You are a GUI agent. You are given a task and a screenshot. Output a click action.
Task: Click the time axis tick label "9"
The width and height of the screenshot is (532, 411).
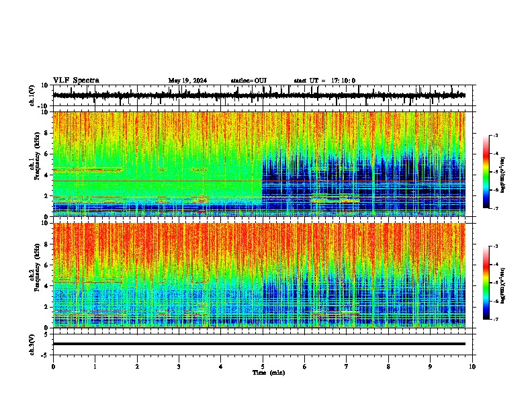(x=430, y=367)
